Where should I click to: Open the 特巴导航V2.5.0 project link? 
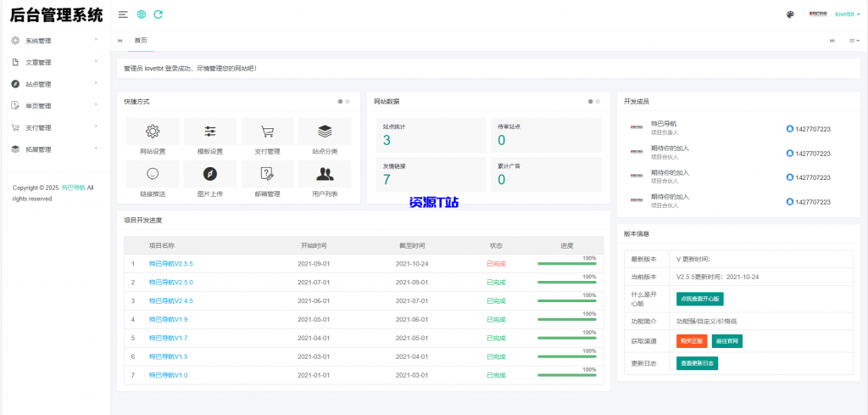tap(171, 283)
